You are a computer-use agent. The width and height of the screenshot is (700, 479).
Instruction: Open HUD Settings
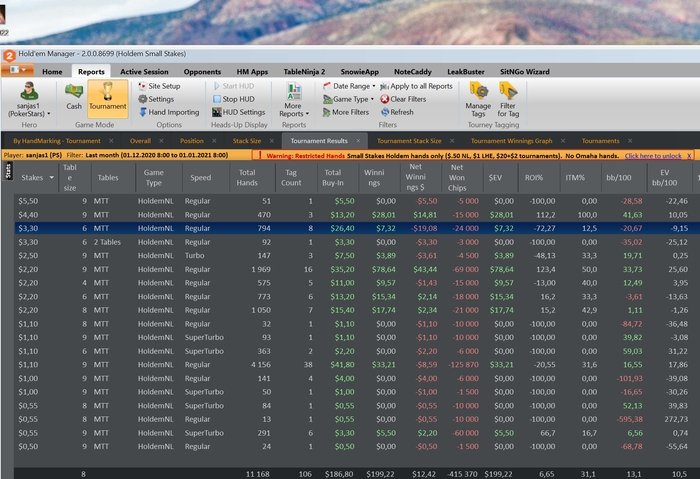pyautogui.click(x=238, y=112)
